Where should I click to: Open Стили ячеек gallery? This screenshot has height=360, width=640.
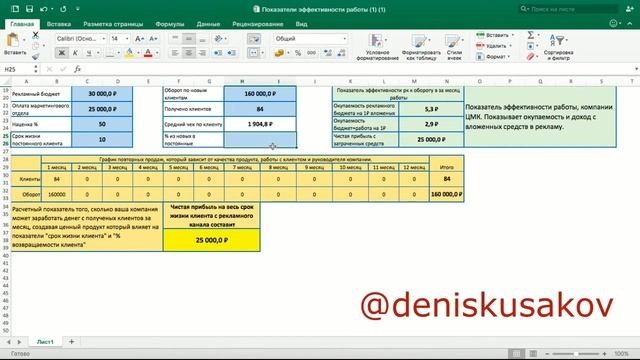coord(454,47)
